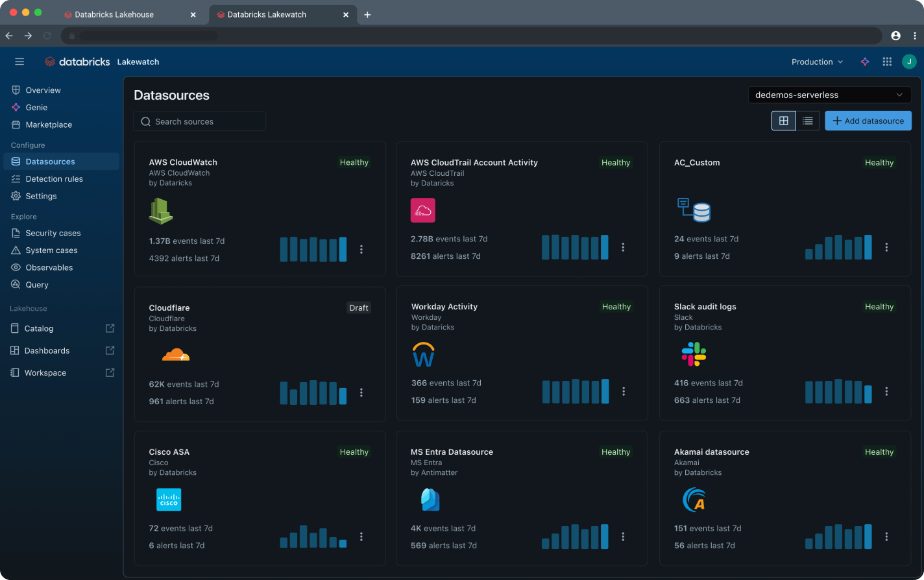Click the MS Entra datasource icon

(x=430, y=500)
